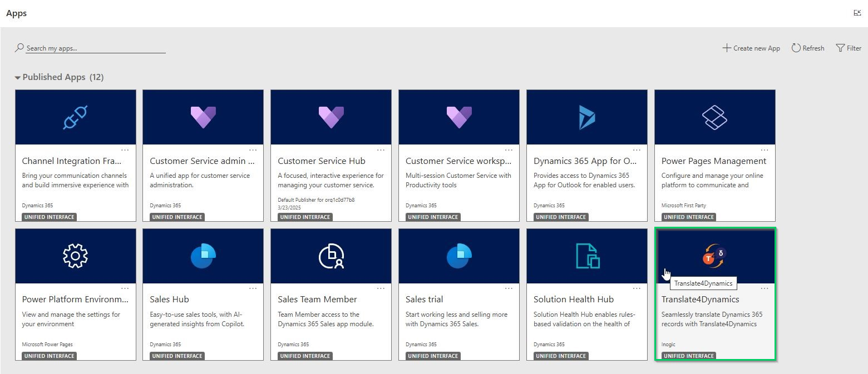Click the Search my apps field
Viewport: 868px width, 374px height.
click(95, 48)
